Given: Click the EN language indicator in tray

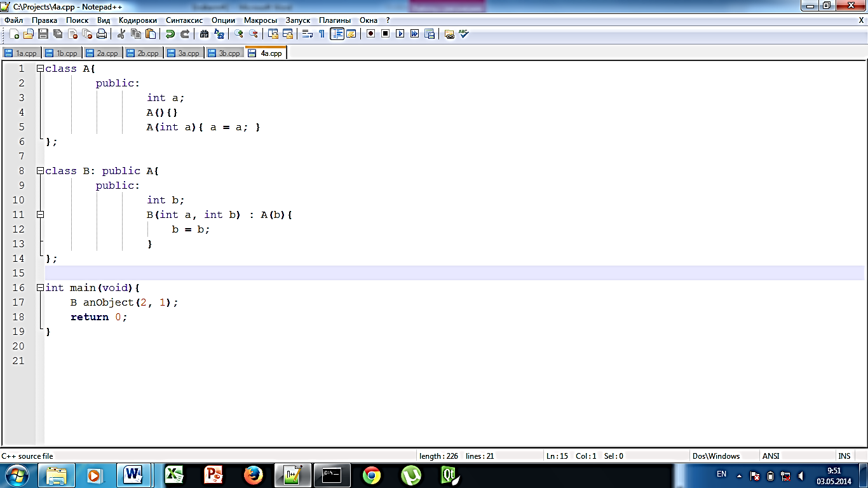Looking at the screenshot, I should (721, 474).
